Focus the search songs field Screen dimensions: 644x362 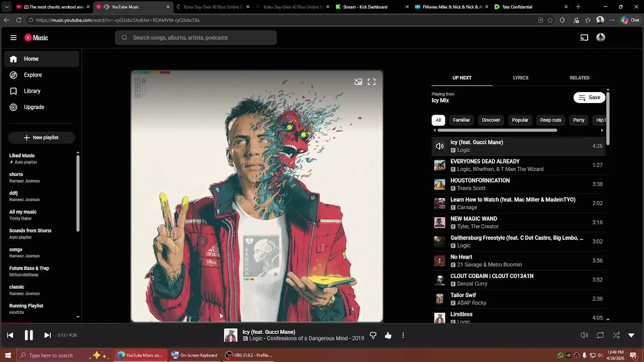pyautogui.click(x=196, y=38)
